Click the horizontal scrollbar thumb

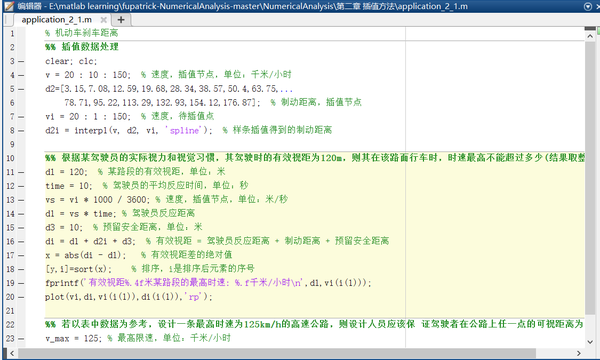[x=277, y=353]
